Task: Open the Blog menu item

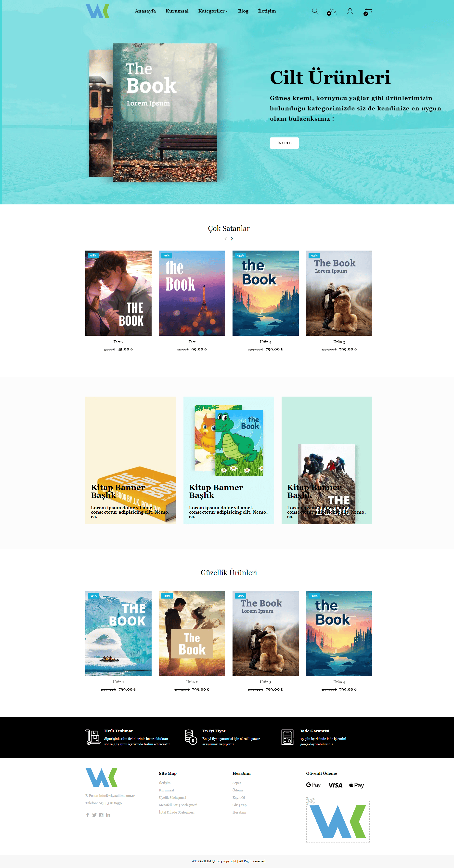Action: coord(243,11)
